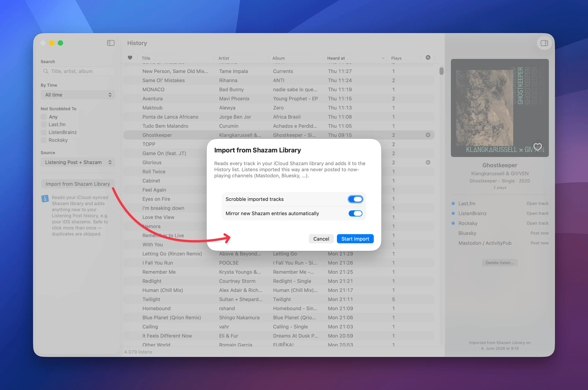Click the Shazam column header icon
Viewport: 588px width, 390px height.
(428, 57)
